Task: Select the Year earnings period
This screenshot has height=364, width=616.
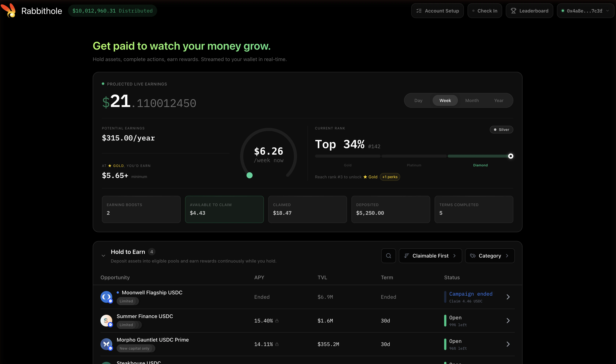Action: 499,100
